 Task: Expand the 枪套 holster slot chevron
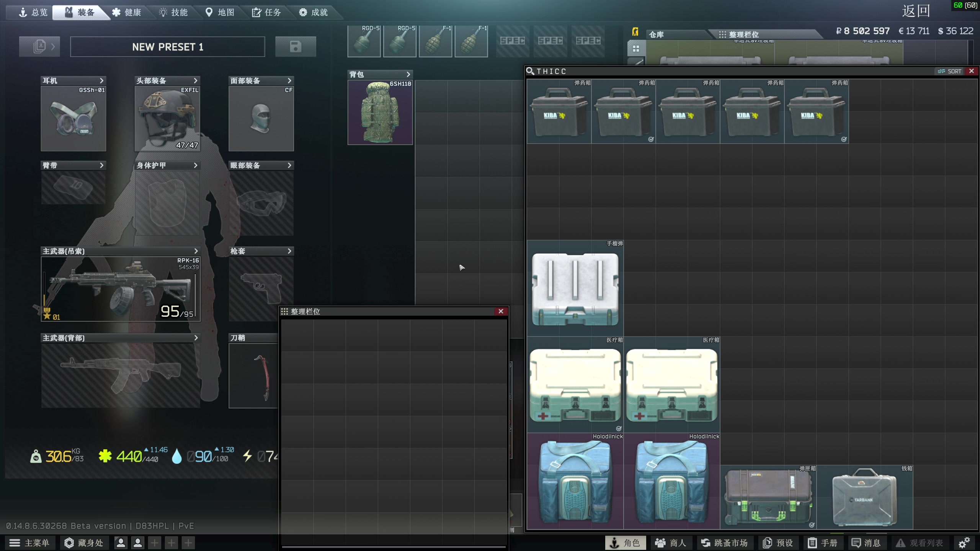[289, 251]
